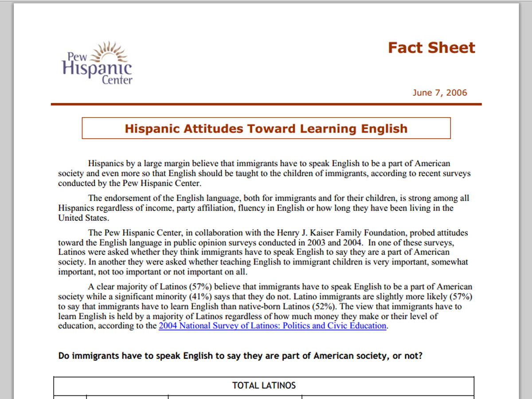Open the 2004 National Survey of Latinos link
Viewport: 532px width, 399px height.
(x=273, y=326)
